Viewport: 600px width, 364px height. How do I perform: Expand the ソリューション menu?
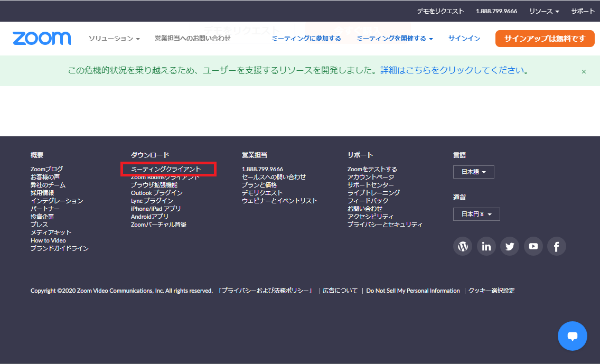114,38
